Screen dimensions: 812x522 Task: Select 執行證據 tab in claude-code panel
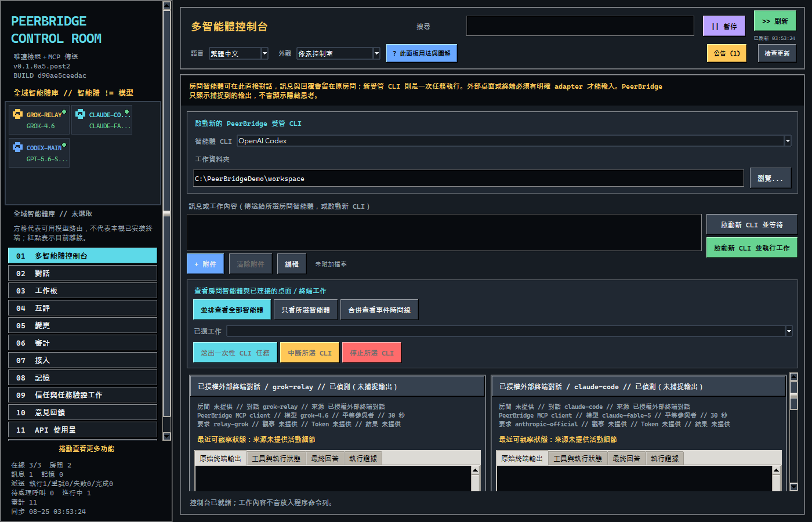[665, 458]
